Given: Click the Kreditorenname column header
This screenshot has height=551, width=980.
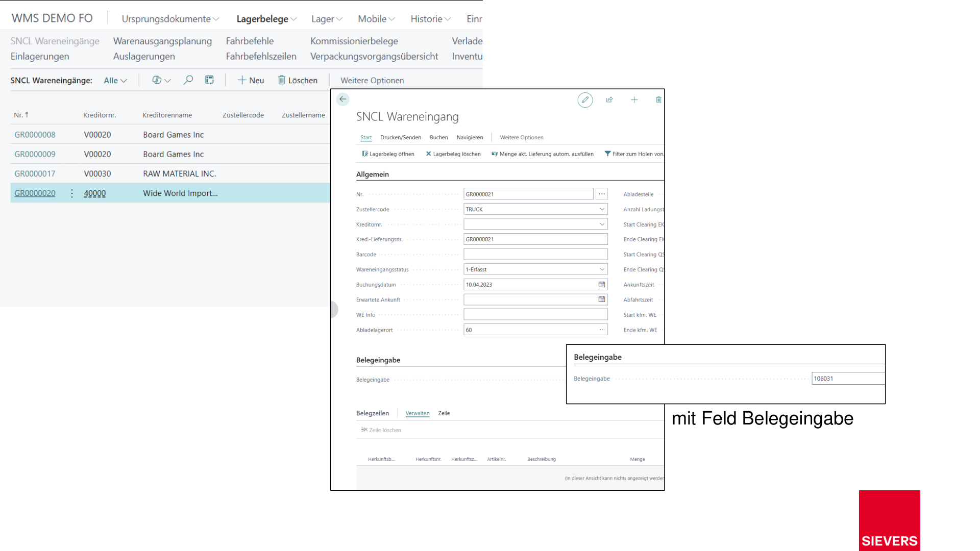Looking at the screenshot, I should pos(167,115).
